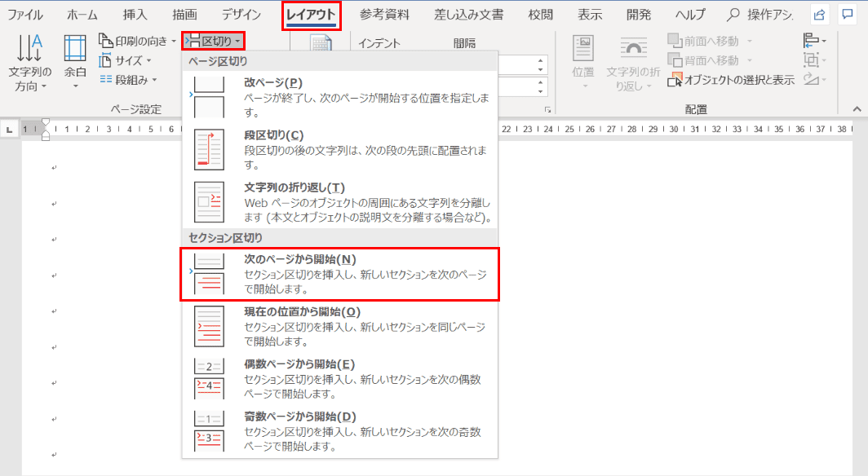Viewport: 868px width, 476px height.
Task: Open the 位置 position dropdown
Action: (583, 63)
